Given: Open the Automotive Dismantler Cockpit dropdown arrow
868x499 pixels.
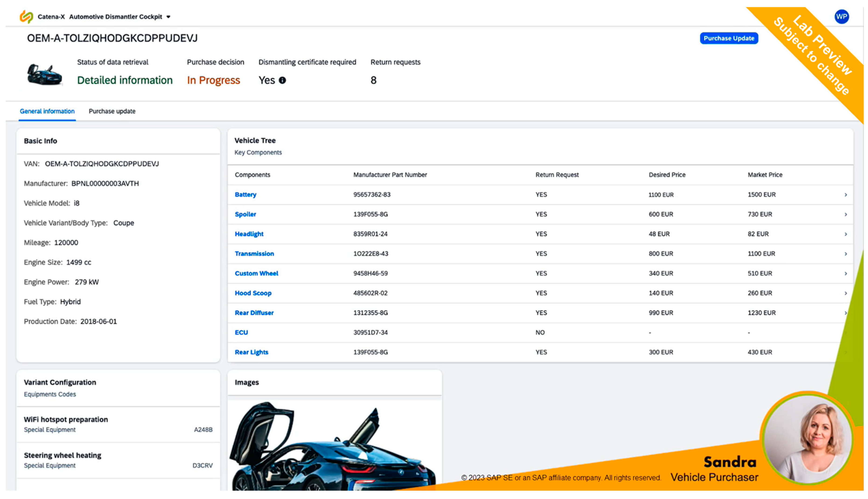Looking at the screenshot, I should point(168,17).
